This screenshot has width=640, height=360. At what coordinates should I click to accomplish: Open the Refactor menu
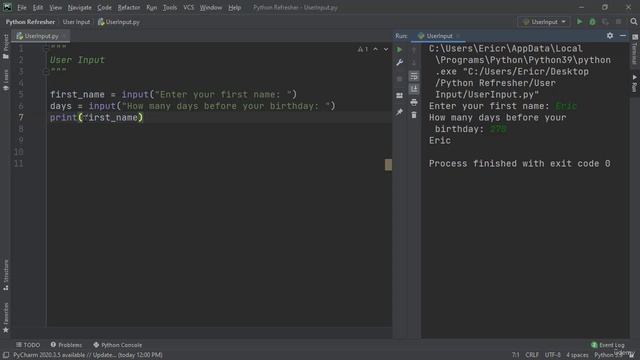(129, 7)
